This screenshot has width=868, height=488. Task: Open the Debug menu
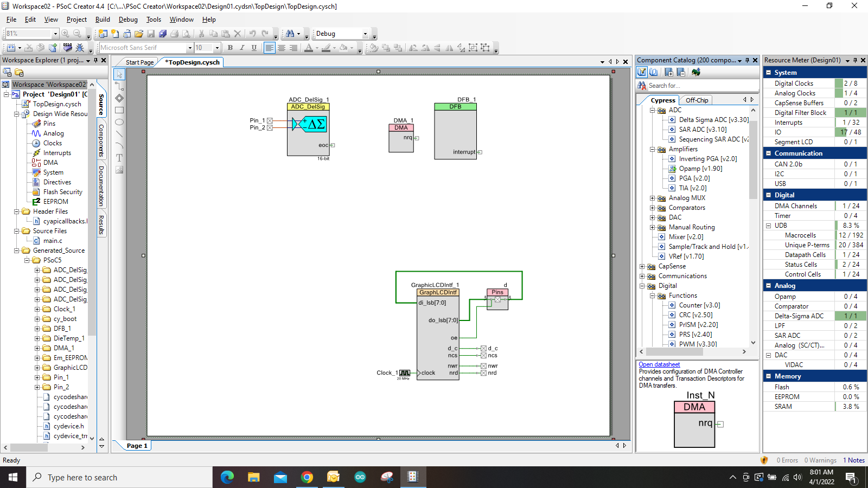coord(128,20)
